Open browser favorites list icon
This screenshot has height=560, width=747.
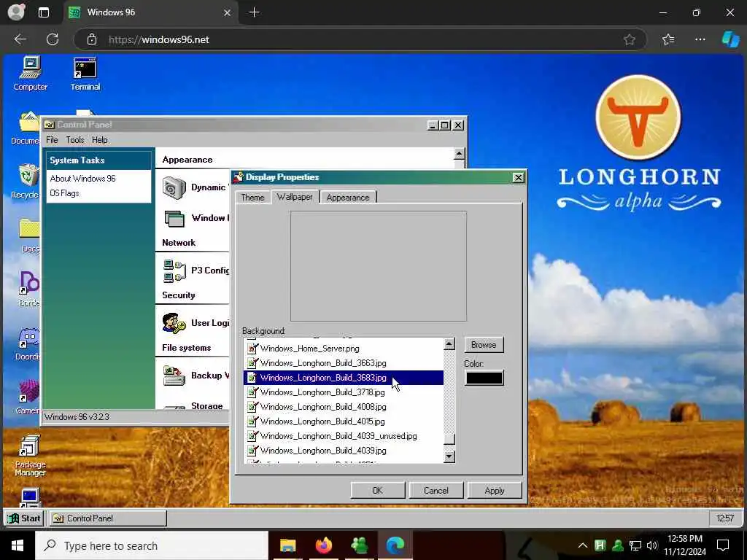(x=668, y=39)
